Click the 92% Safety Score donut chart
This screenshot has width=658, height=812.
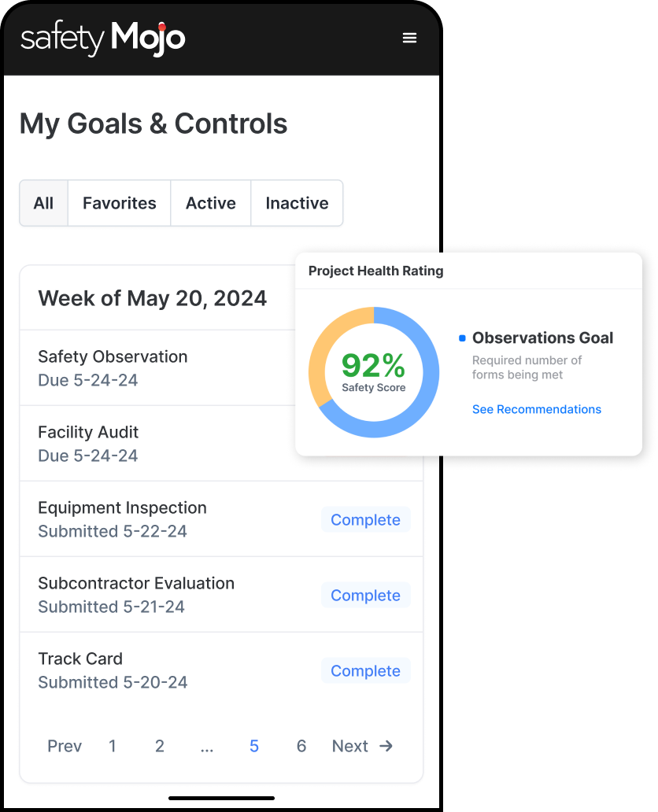(x=373, y=371)
